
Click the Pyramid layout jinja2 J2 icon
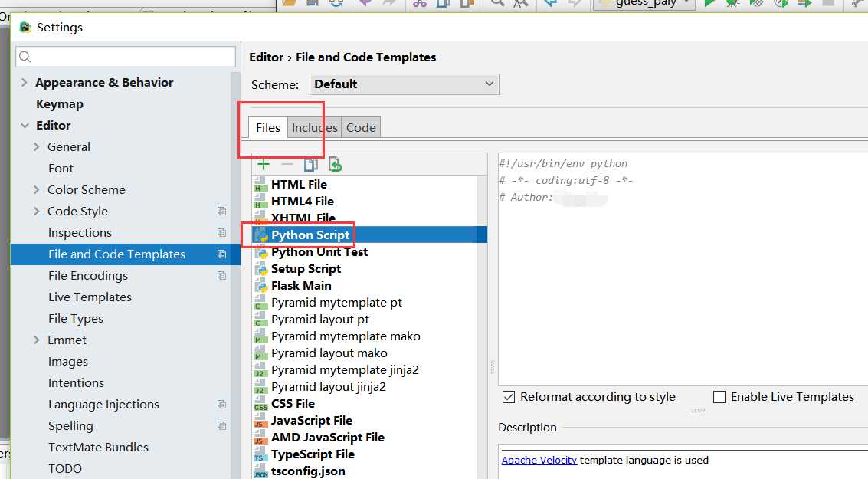pyautogui.click(x=260, y=386)
